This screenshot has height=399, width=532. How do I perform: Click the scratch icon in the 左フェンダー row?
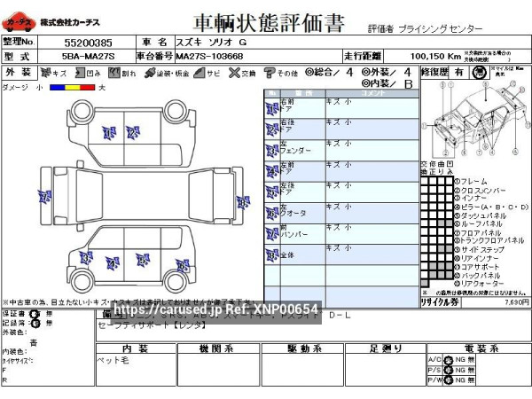point(271,149)
